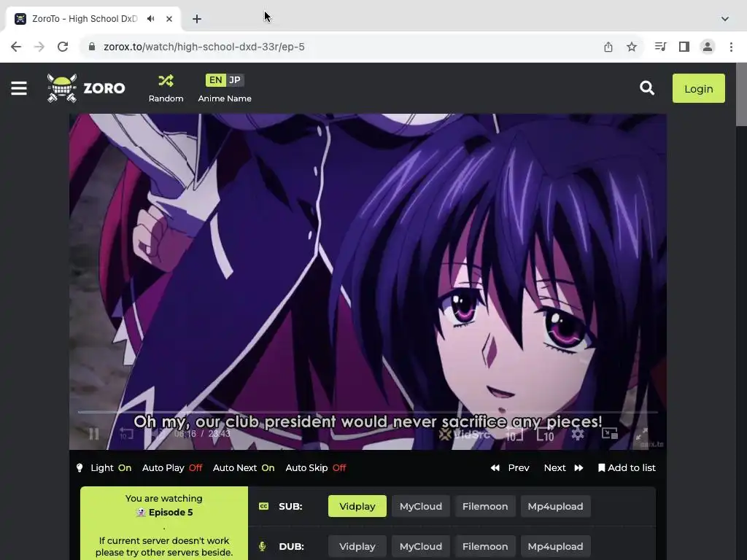The height and width of the screenshot is (560, 747).
Task: Open a Random anime
Action: point(166,88)
